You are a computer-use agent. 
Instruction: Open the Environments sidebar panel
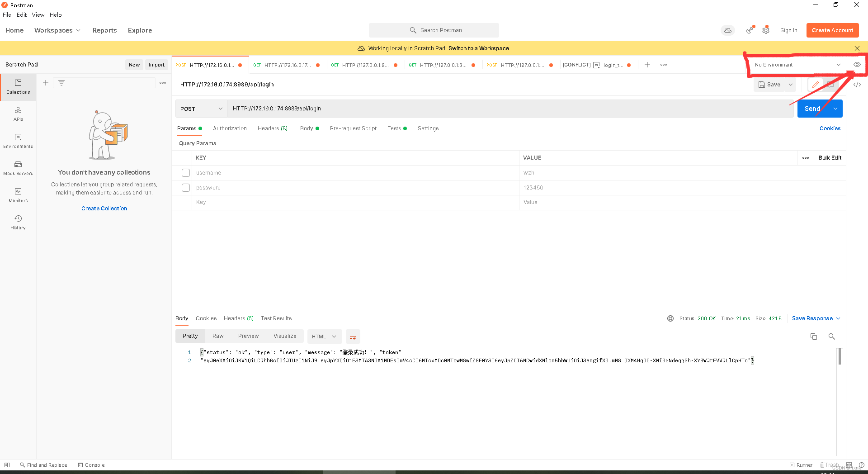coord(18,141)
